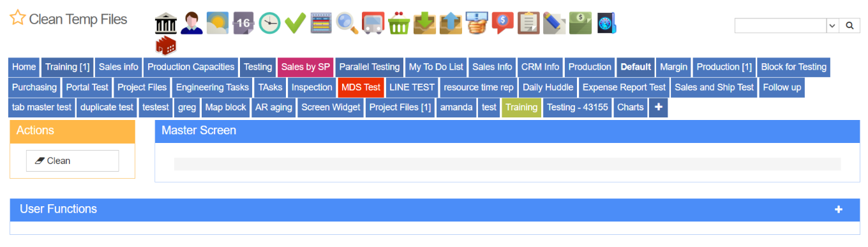
Task: Open the MDS Test tab
Action: (x=361, y=87)
